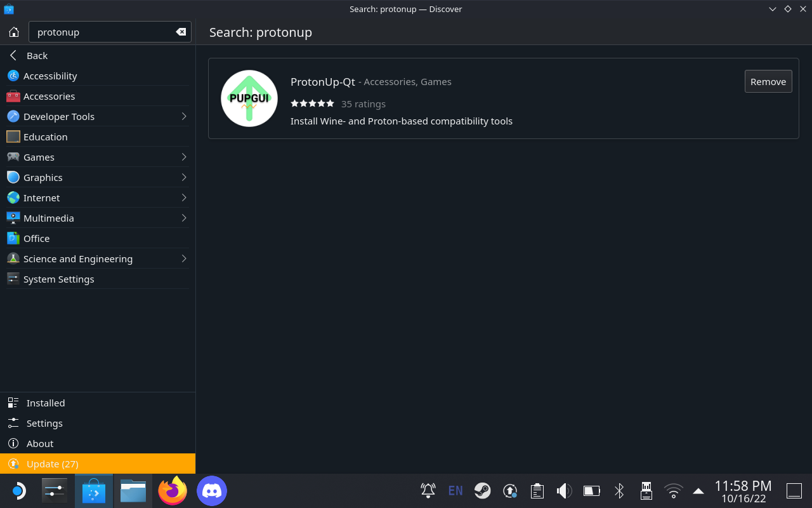The image size is (812, 508).
Task: Expand the Developer Tools subcategories arrow
Action: click(x=184, y=116)
